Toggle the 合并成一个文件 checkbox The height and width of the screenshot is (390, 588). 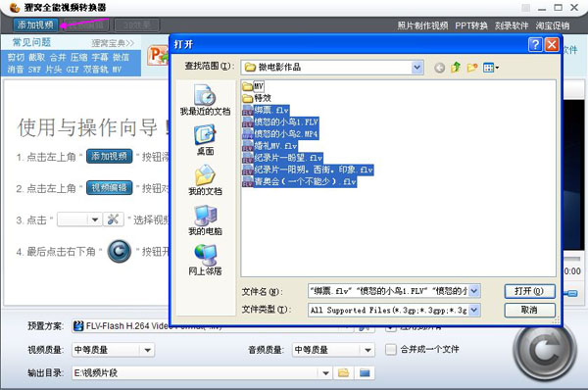[x=391, y=350]
